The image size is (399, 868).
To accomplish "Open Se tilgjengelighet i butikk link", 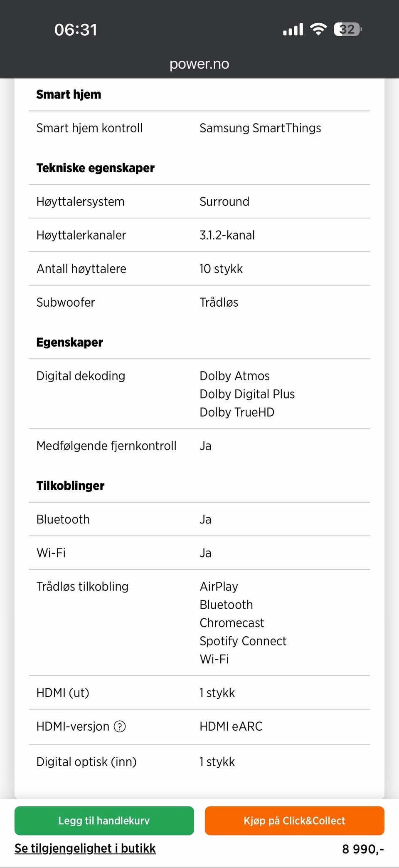I will click(85, 848).
